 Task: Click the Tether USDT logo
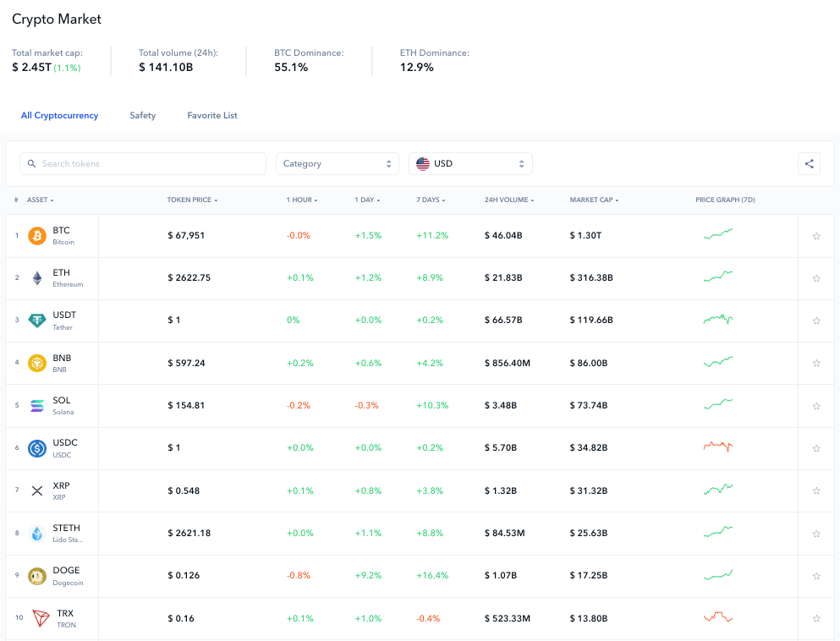[37, 320]
